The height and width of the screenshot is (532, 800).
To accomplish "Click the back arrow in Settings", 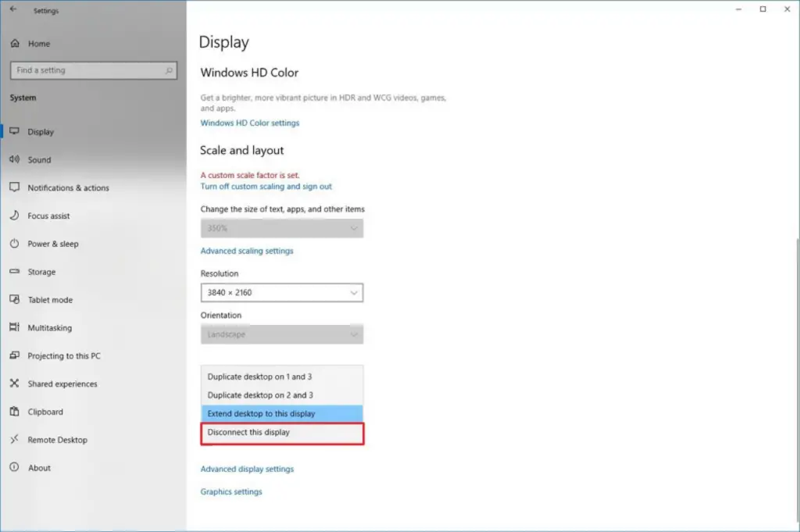I will (x=13, y=9).
